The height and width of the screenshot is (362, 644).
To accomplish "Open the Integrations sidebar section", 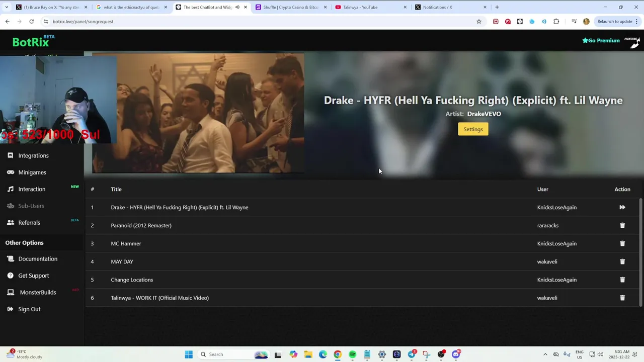I will tap(33, 155).
